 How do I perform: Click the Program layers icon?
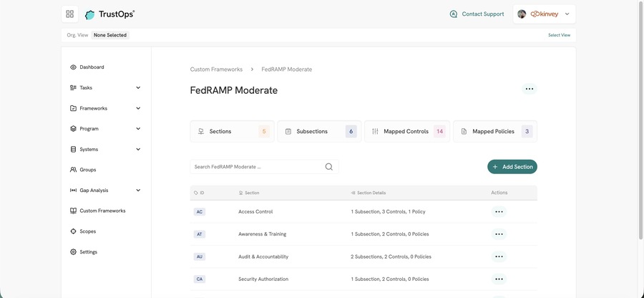pos(73,129)
